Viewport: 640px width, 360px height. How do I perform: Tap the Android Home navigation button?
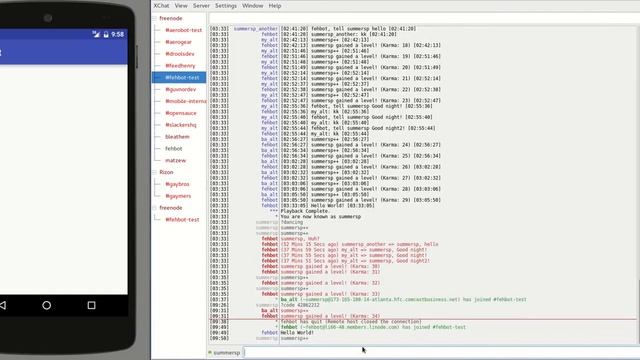coord(47,305)
